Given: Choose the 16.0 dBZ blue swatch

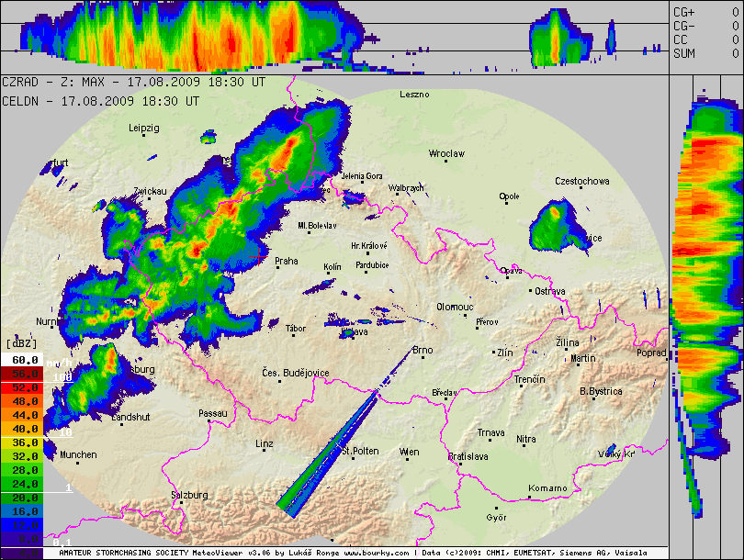Looking at the screenshot, I should pos(22,511).
